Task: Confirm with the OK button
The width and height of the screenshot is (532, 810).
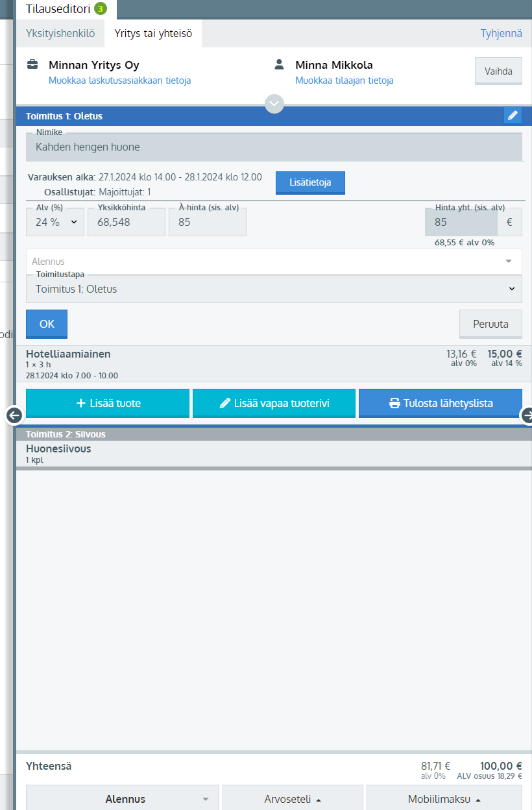Action: (x=47, y=324)
